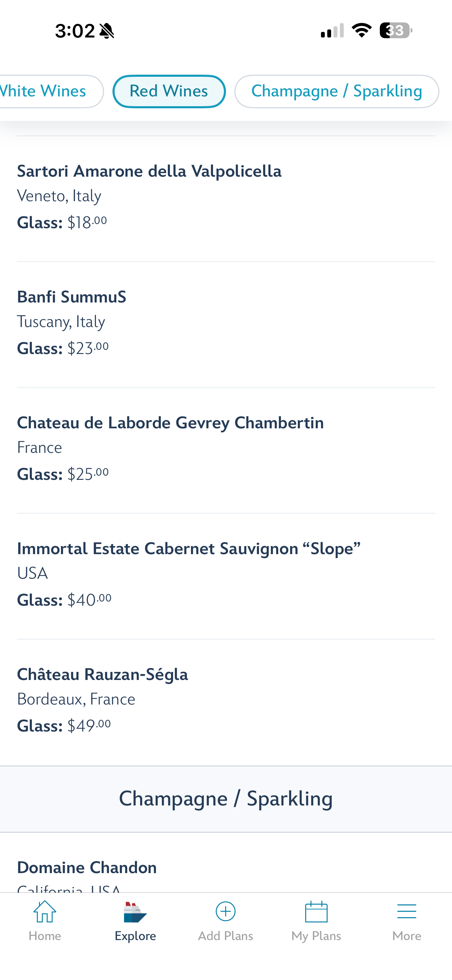This screenshot has width=452, height=980.
Task: Tap the Champagne / Sparkling section header
Action: pos(226,798)
